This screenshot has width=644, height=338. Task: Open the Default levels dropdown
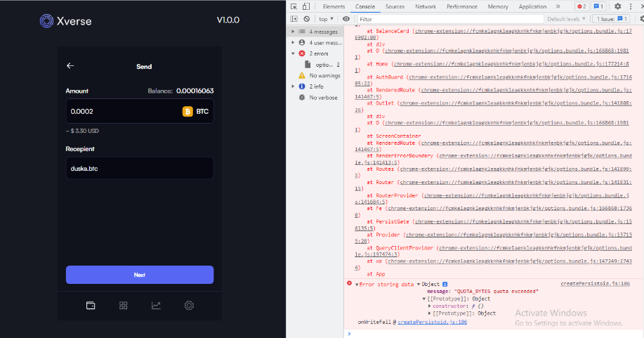(566, 19)
